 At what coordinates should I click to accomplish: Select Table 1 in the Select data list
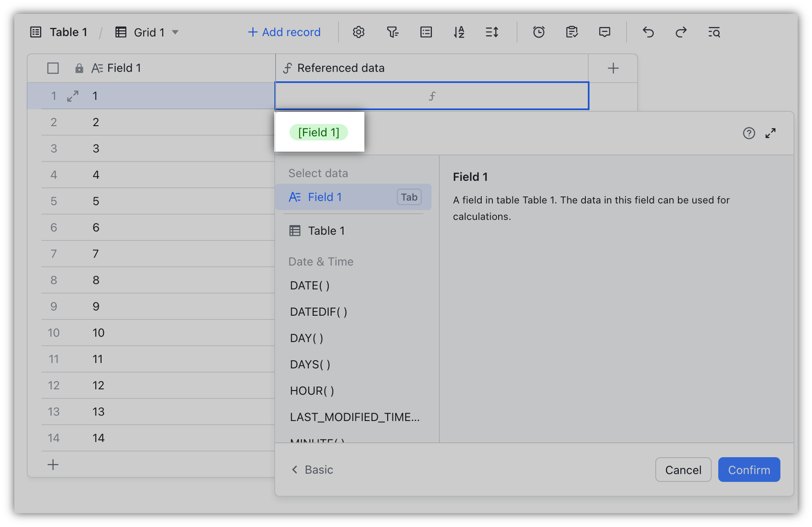coord(326,231)
